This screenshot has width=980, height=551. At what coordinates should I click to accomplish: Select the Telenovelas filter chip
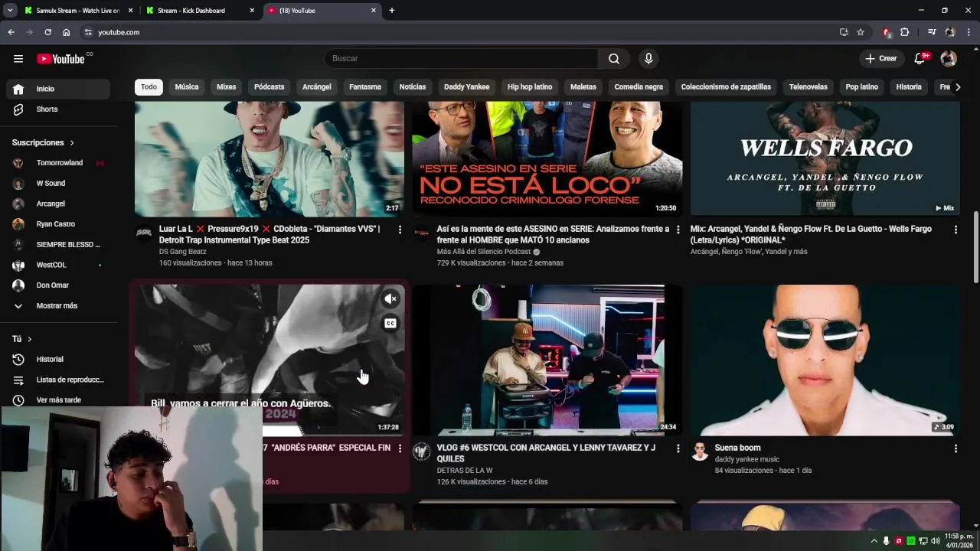808,87
